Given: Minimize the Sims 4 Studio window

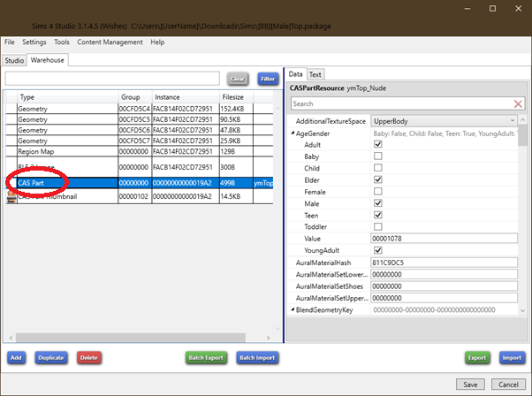Looking at the screenshot, I should pyautogui.click(x=467, y=9).
